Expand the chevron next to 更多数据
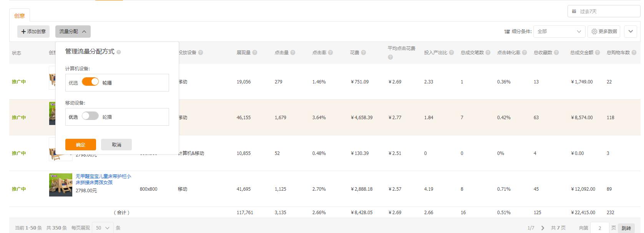644x233 pixels. tap(631, 32)
